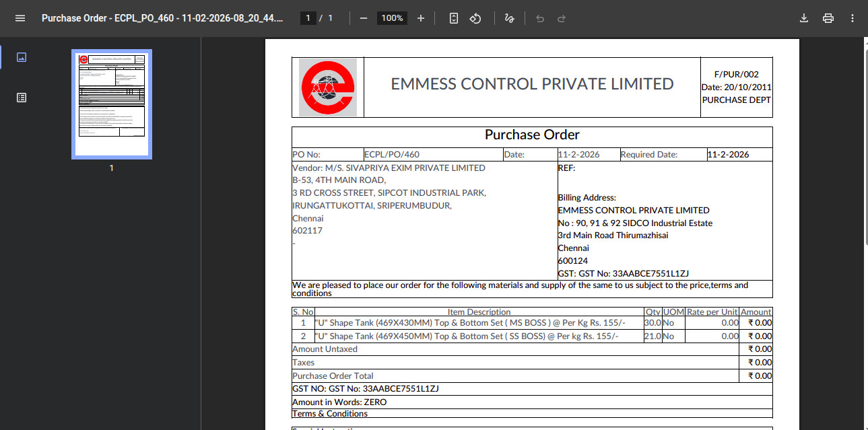Select the page 1 thumbnail
The width and height of the screenshot is (868, 430).
point(112,104)
